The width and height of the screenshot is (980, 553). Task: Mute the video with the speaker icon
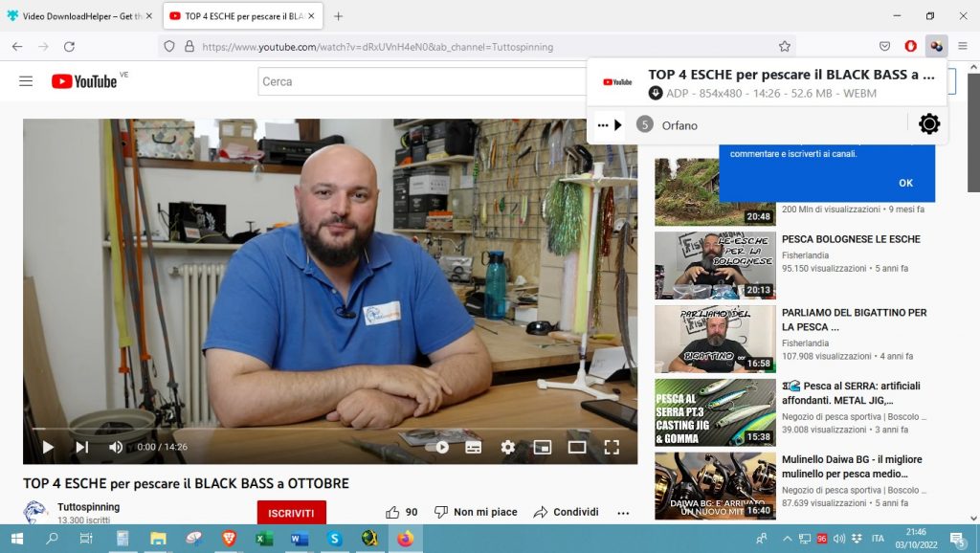tap(116, 447)
